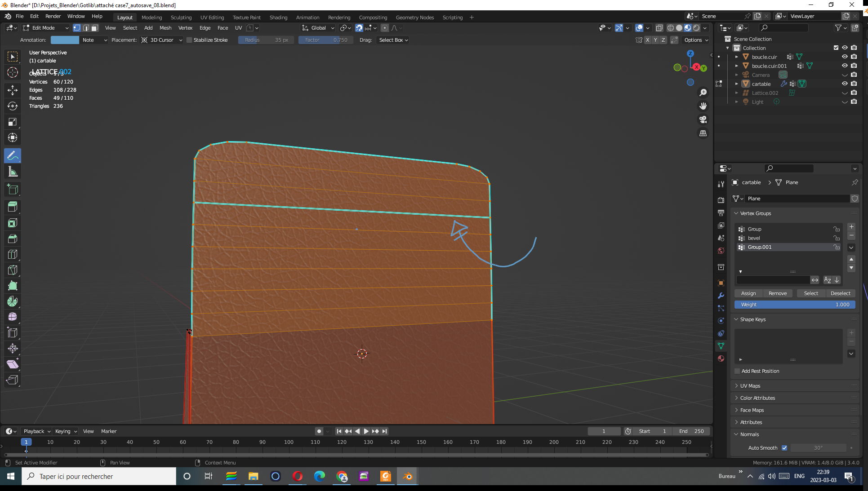The image size is (868, 491).
Task: Toggle Auto Smooth checkbox
Action: 784,448
